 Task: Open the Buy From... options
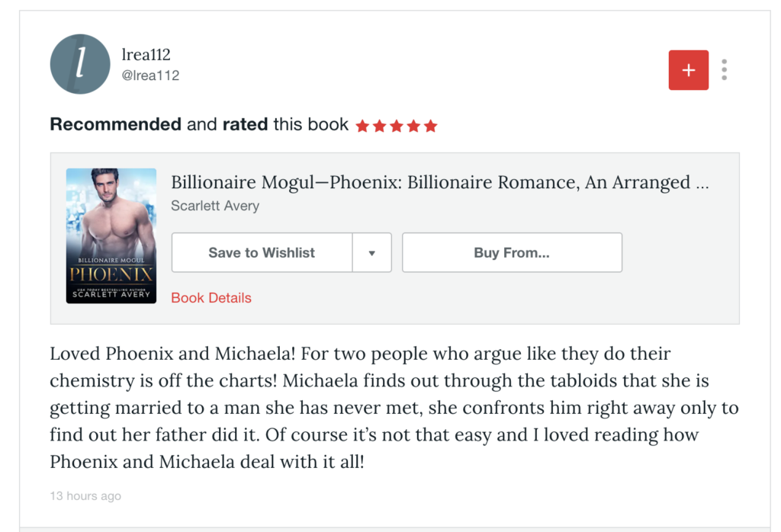coord(512,253)
